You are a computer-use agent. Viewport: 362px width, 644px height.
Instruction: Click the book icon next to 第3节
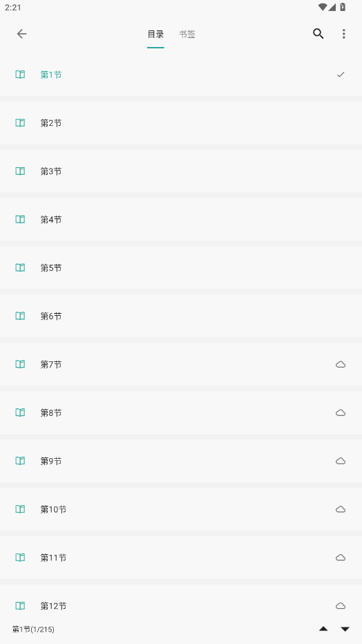20,171
